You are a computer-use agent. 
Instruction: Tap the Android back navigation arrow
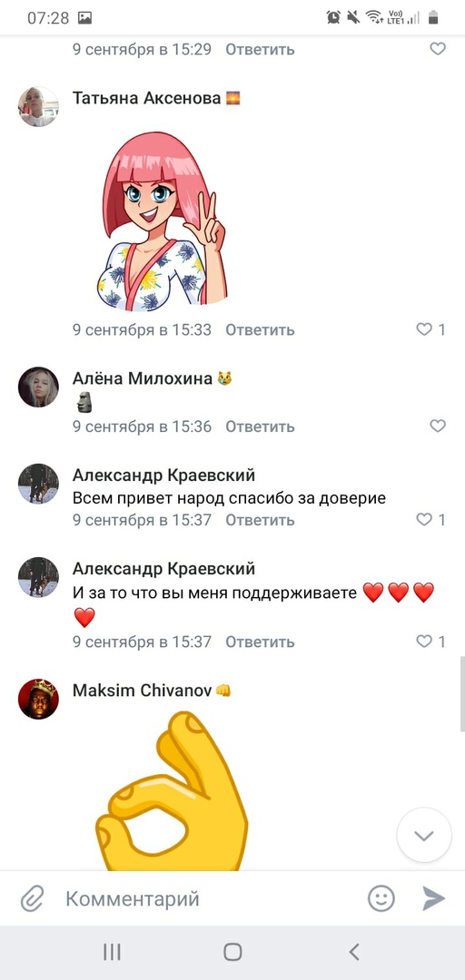point(353,952)
